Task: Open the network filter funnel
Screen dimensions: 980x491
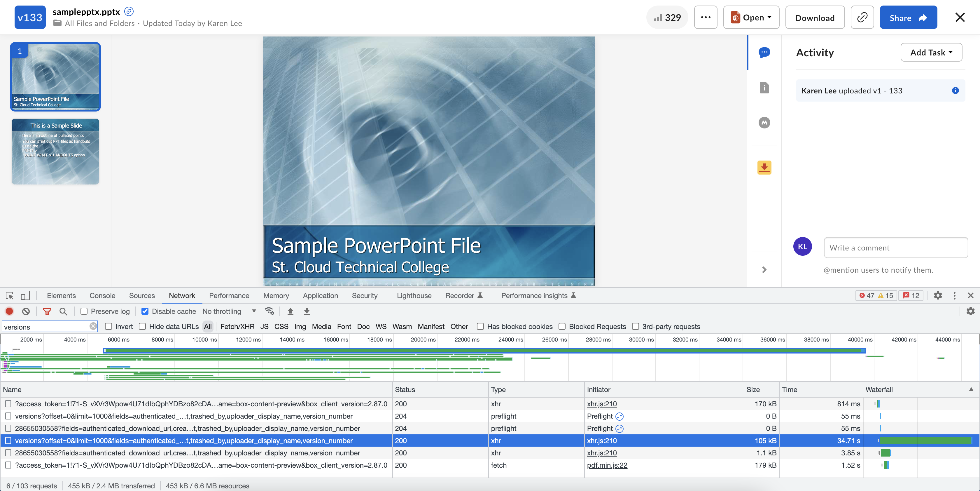Action: pyautogui.click(x=47, y=311)
